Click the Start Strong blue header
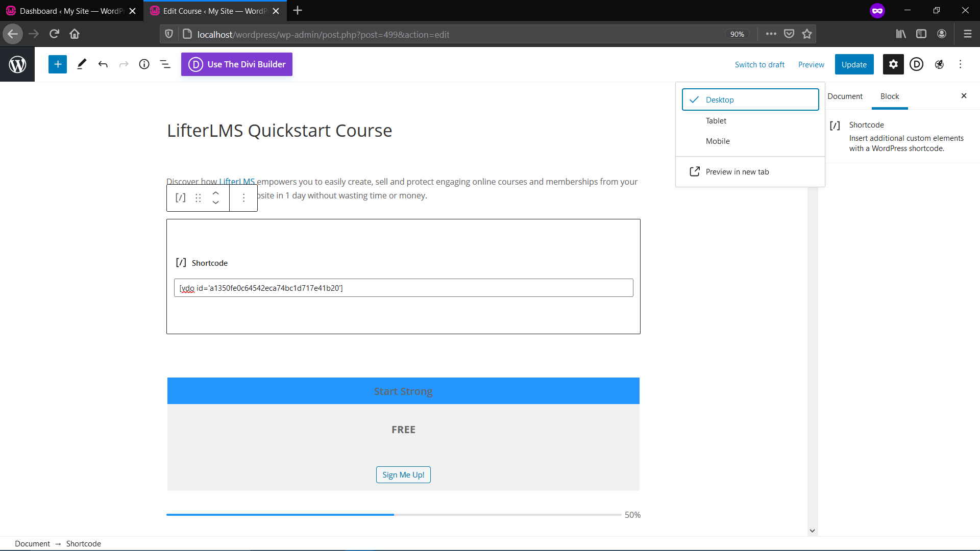This screenshot has height=551, width=980. coord(403,391)
